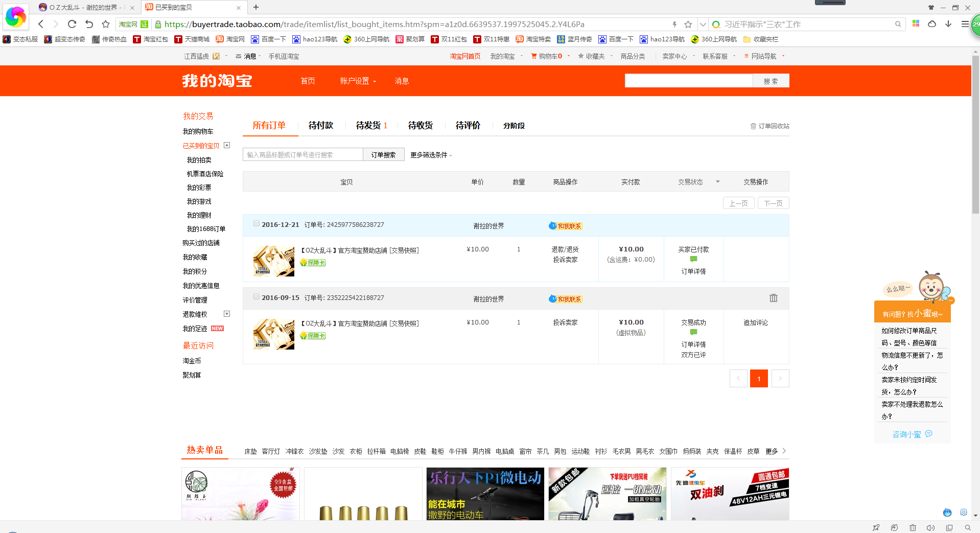Click 咨询小蜜 help link
The width and height of the screenshot is (980, 533).
[x=912, y=434]
